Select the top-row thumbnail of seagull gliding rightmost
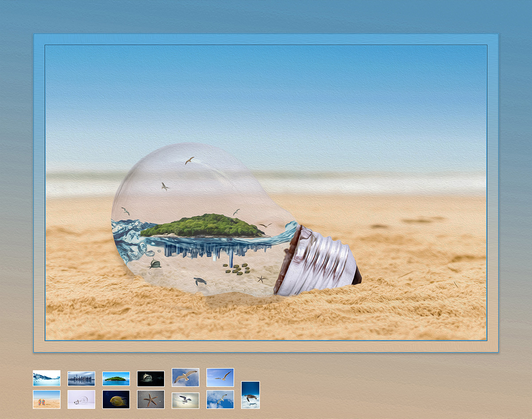This screenshot has height=419, width=532. 220,377
